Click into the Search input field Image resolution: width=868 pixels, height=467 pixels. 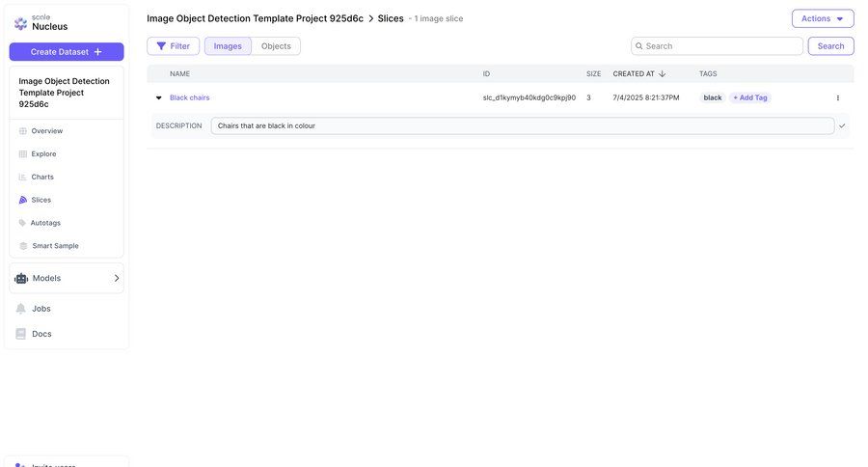click(717, 46)
